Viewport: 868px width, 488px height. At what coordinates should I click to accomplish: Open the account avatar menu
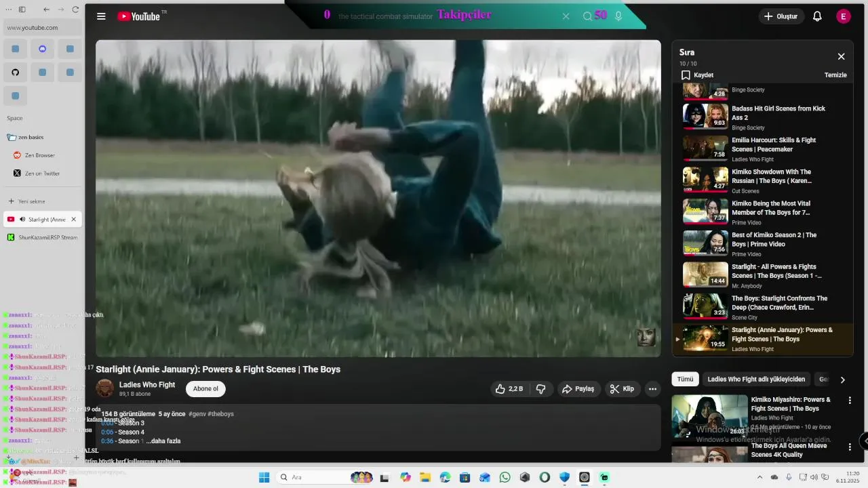point(844,16)
